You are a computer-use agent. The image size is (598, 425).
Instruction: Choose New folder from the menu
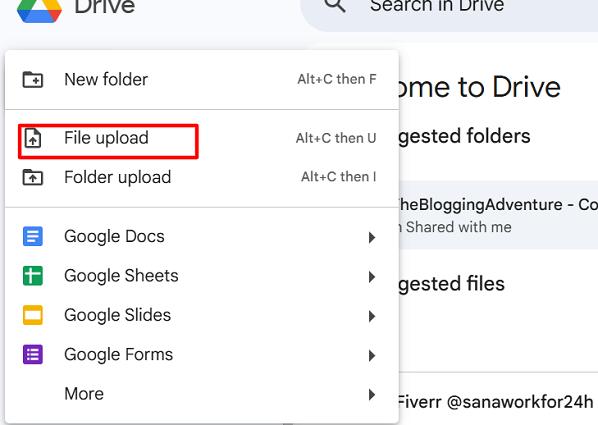click(x=202, y=79)
